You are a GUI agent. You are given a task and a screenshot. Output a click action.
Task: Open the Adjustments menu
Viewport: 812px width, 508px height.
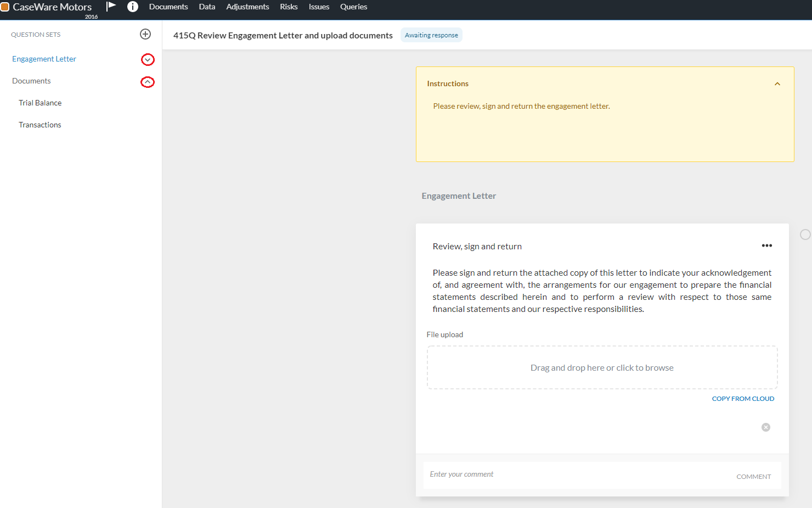pos(247,7)
